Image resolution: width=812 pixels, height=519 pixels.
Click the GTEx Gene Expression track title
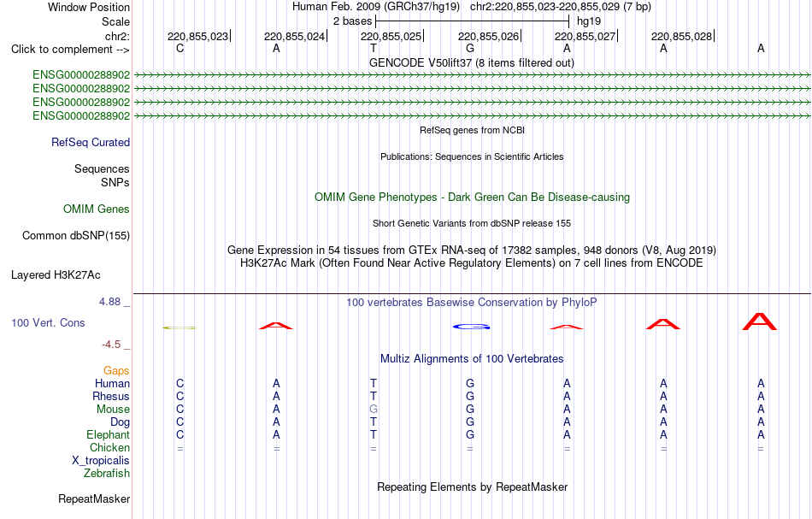472,251
